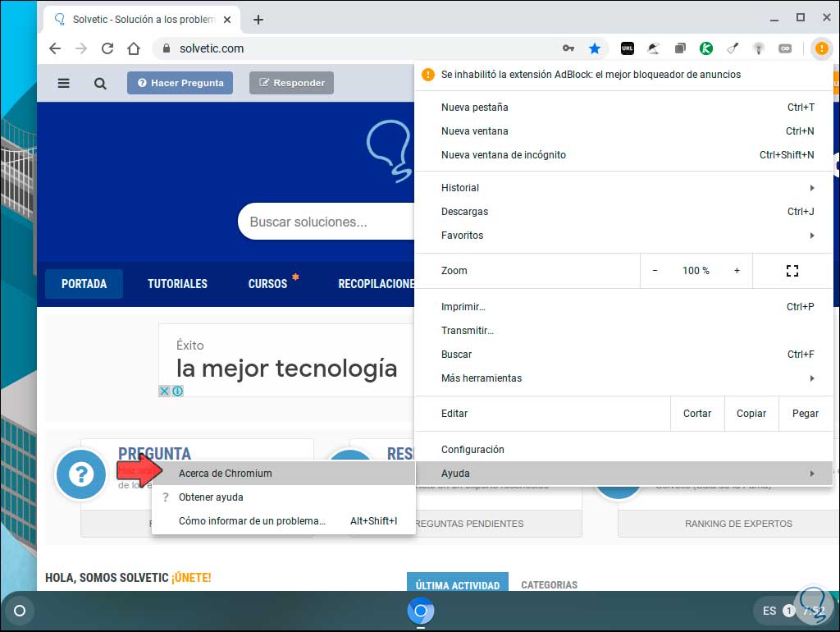840x632 pixels.
Task: Click the Hacer Pregunta button
Action: (180, 83)
